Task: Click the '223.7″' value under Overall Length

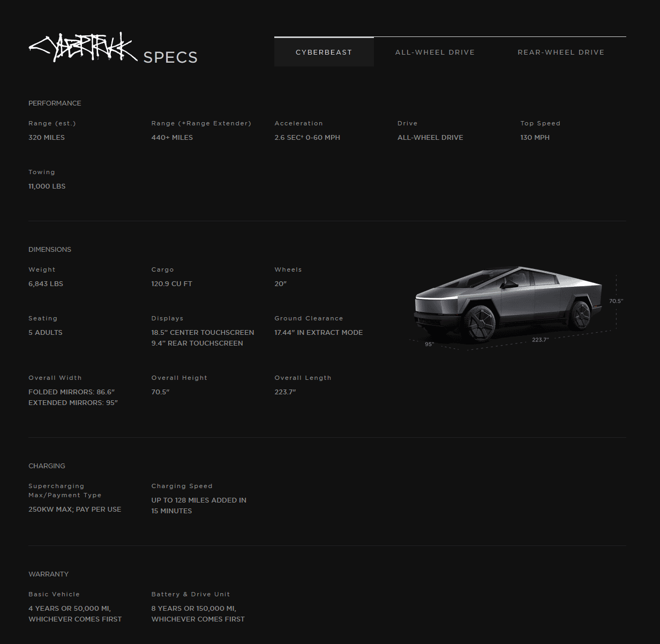Action: 285,392
